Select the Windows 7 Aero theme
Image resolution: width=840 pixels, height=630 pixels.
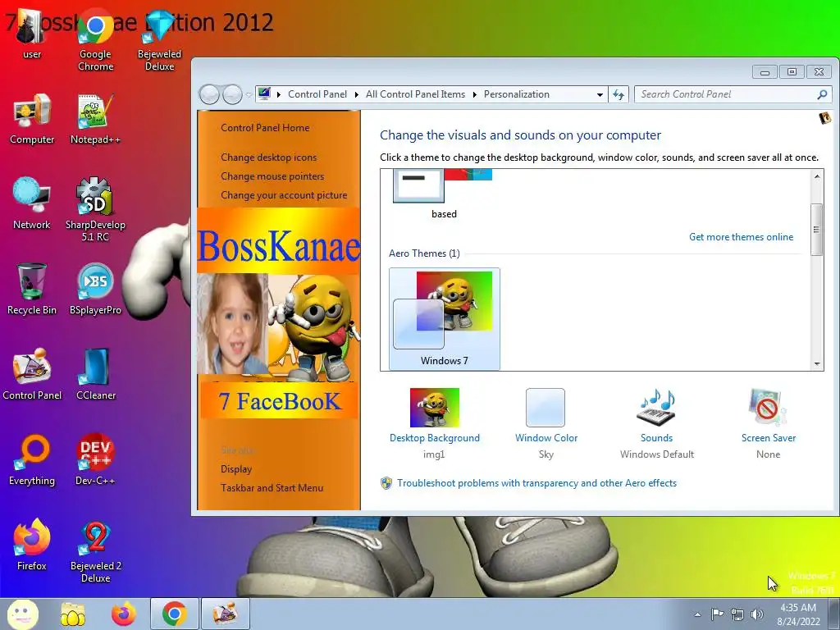[x=444, y=319]
